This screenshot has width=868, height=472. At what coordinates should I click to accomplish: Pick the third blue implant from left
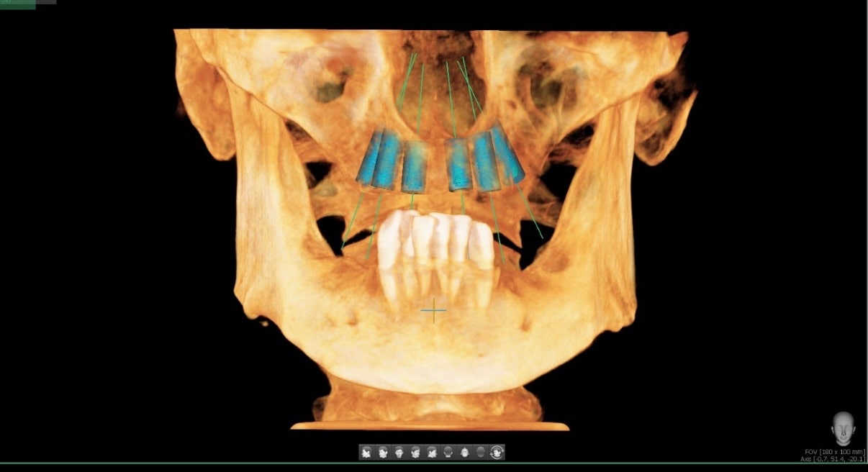(415, 166)
